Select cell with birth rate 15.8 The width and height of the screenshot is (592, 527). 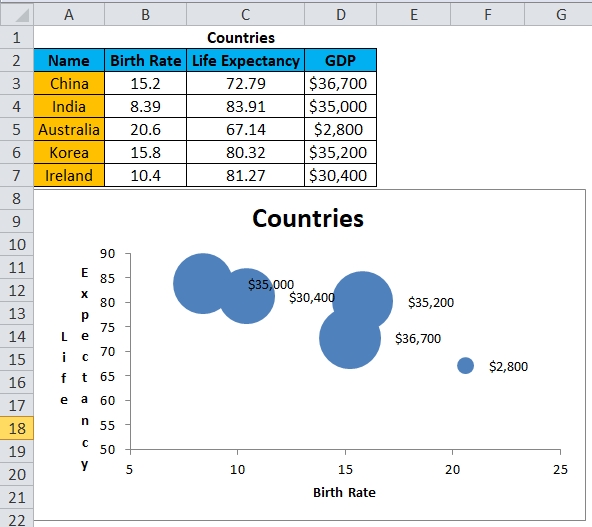[145, 153]
